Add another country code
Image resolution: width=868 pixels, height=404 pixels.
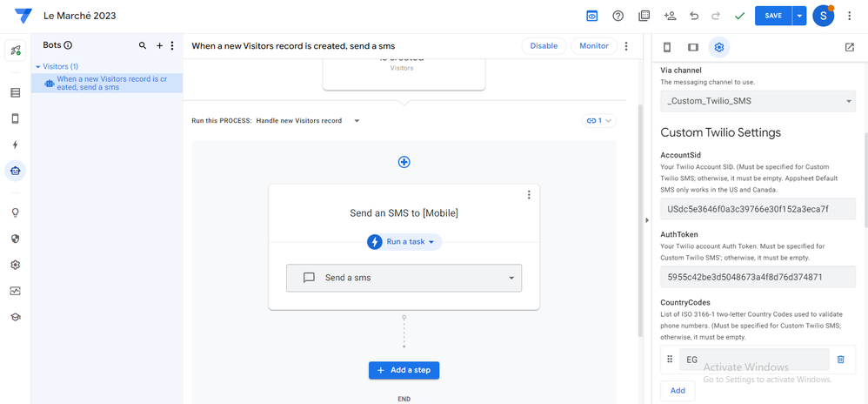pos(678,390)
